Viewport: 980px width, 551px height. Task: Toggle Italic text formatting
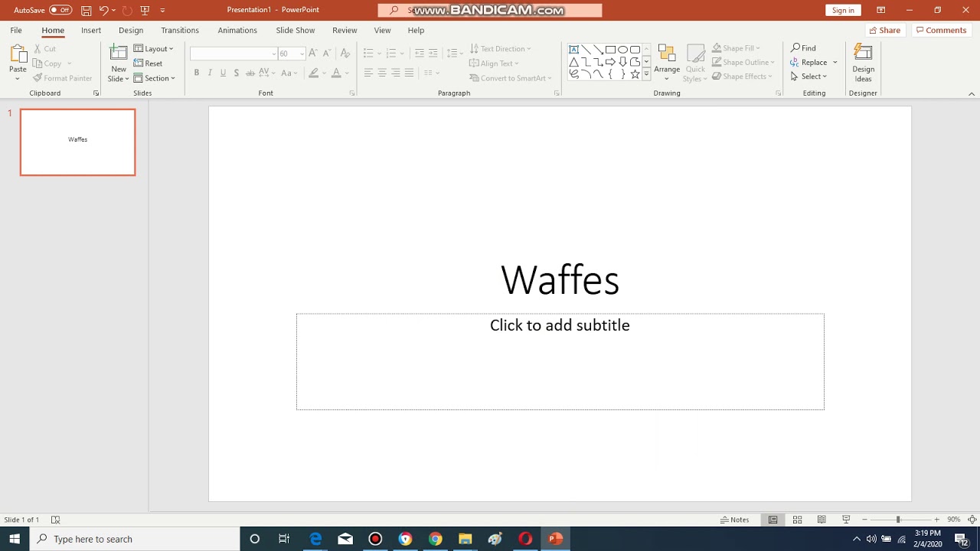pos(210,73)
